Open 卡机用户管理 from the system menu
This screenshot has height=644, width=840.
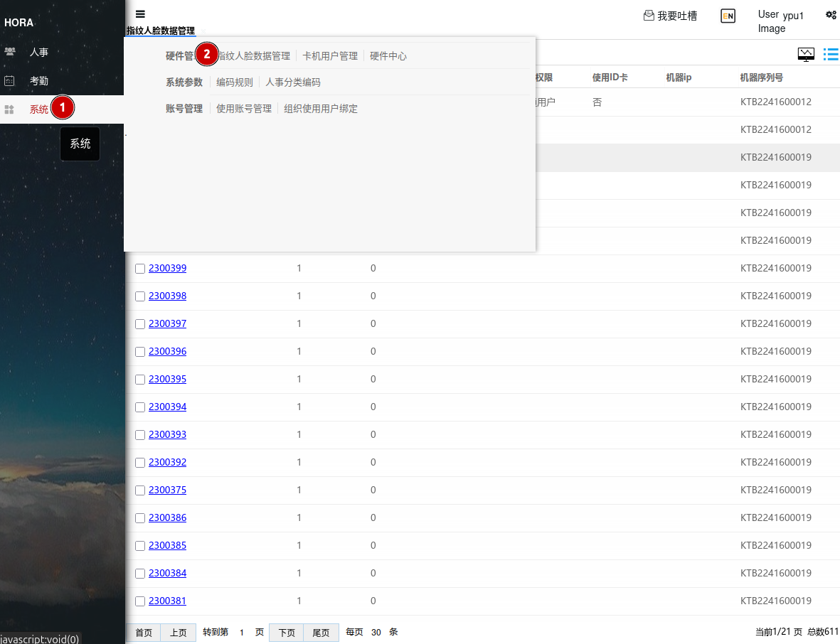(x=330, y=56)
